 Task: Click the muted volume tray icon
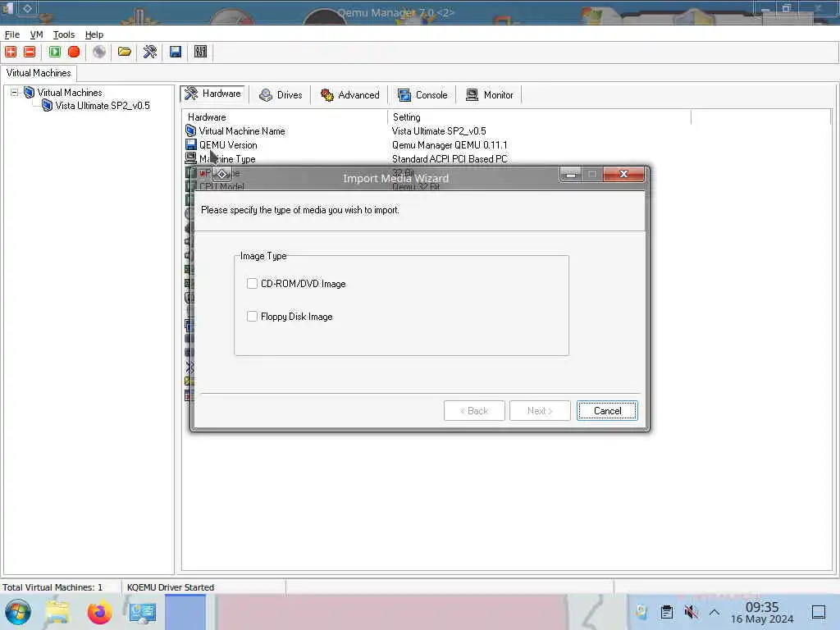click(x=691, y=612)
